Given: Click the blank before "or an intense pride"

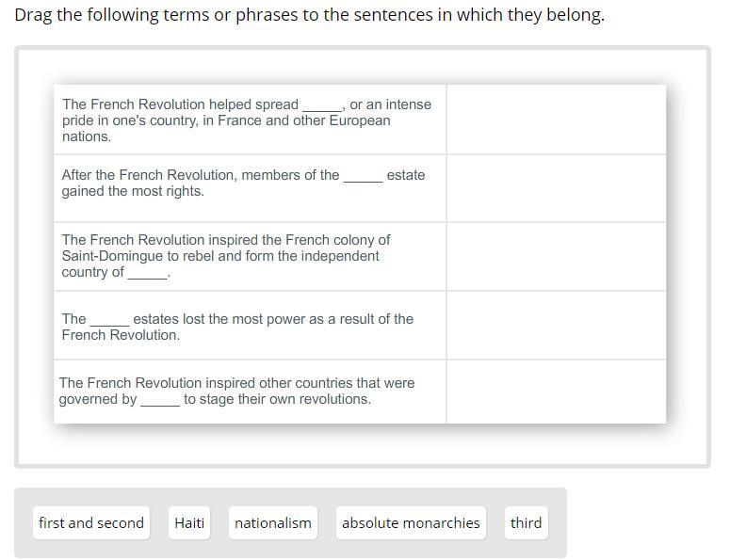Looking at the screenshot, I should (x=322, y=106).
